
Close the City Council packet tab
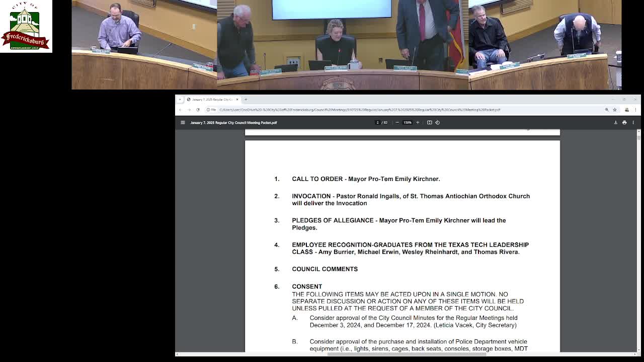237,99
